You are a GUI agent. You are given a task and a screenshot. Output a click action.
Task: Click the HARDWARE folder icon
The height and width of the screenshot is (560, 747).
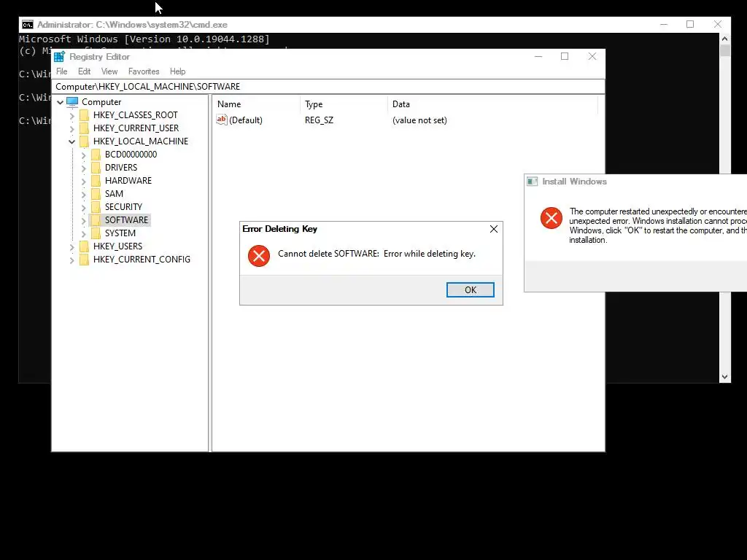96,181
